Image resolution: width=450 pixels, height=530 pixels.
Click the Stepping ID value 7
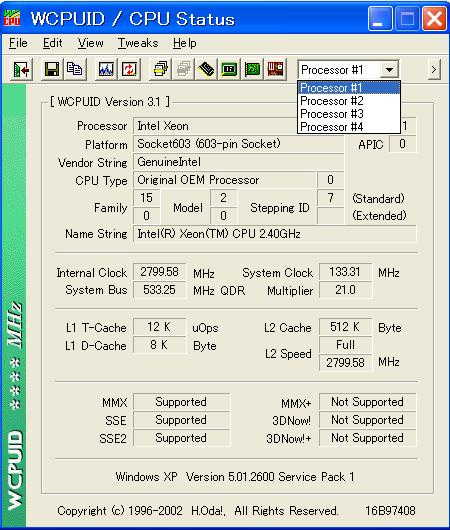coord(331,198)
